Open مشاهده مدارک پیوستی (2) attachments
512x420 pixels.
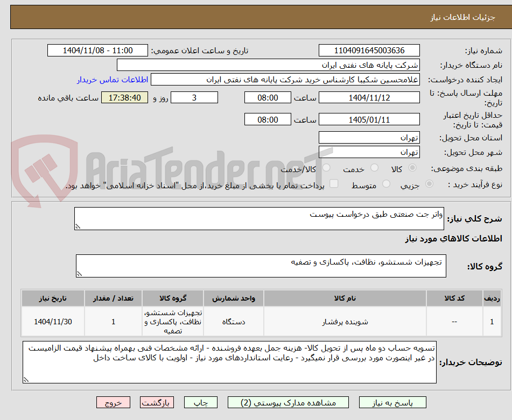(288, 402)
